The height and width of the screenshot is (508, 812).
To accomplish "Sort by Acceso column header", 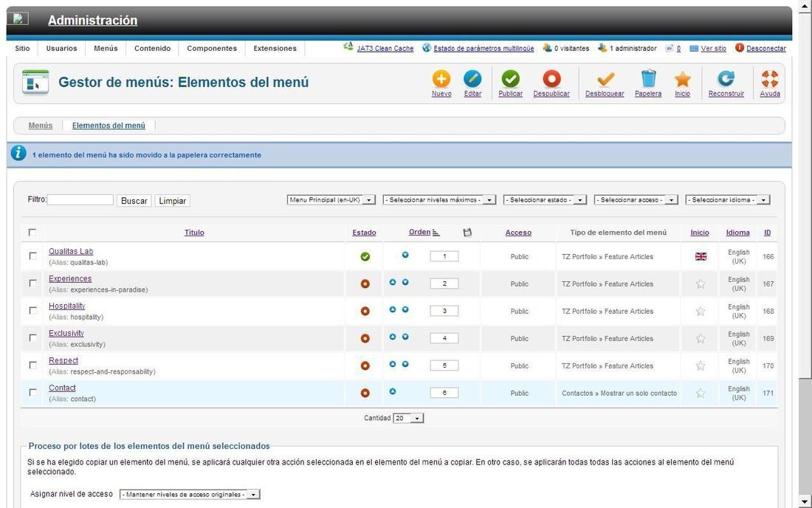I will pos(518,233).
